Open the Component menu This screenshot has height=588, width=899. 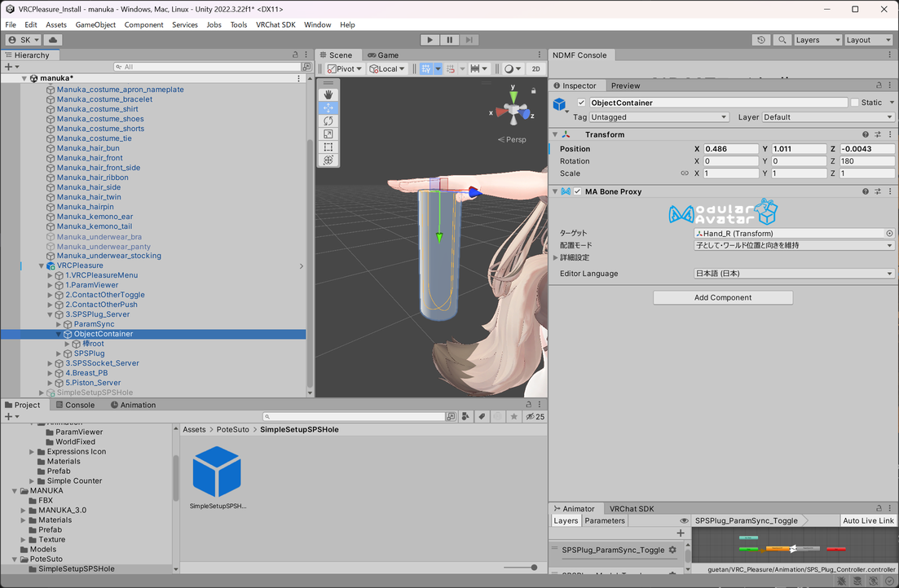click(144, 24)
